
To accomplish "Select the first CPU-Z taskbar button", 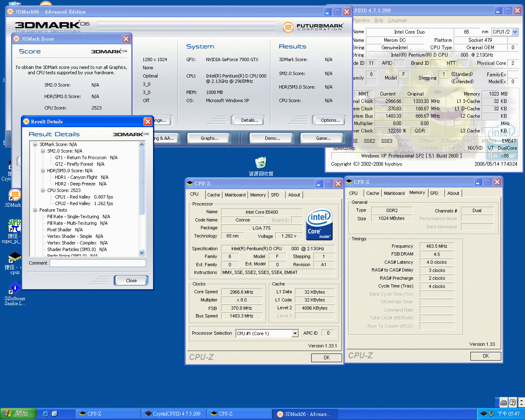I will point(107,414).
